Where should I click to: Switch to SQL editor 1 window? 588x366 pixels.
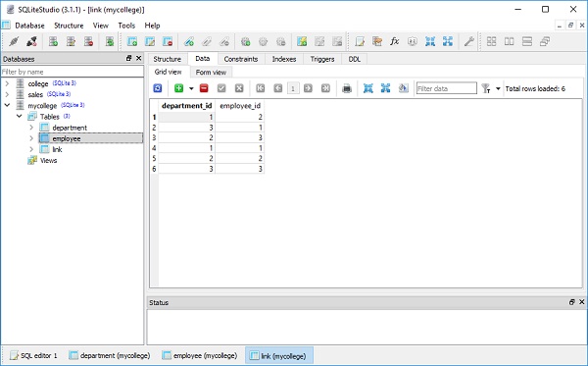click(33, 355)
